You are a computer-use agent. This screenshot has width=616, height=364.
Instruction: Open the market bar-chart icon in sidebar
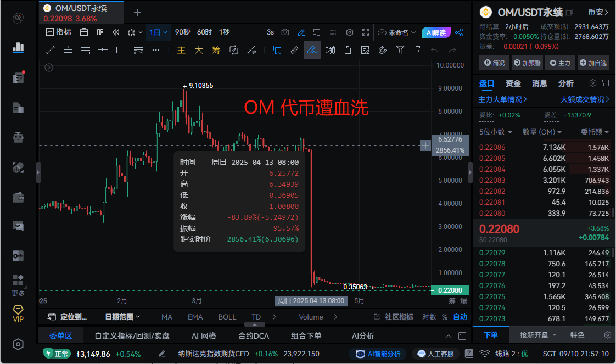click(18, 48)
